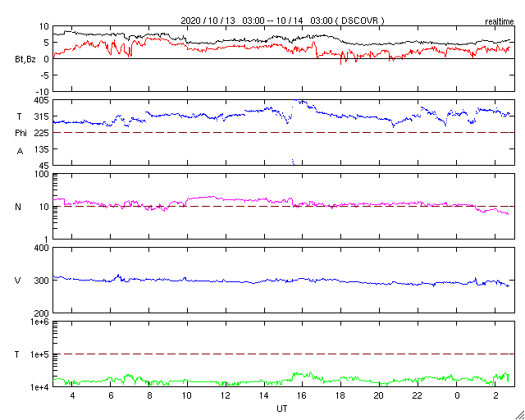Click the '405' tick on Phi axis
This screenshot has height=420, width=525.
click(43, 100)
